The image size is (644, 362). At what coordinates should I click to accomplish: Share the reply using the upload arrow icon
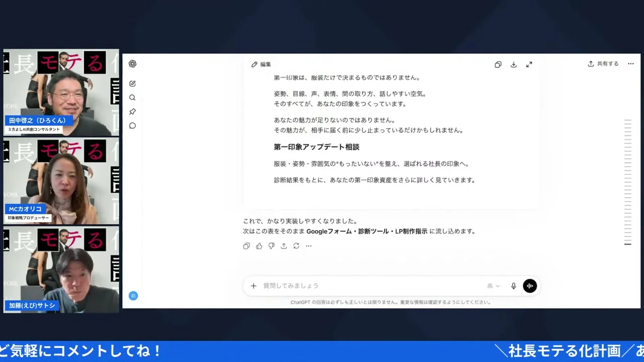pyautogui.click(x=284, y=246)
